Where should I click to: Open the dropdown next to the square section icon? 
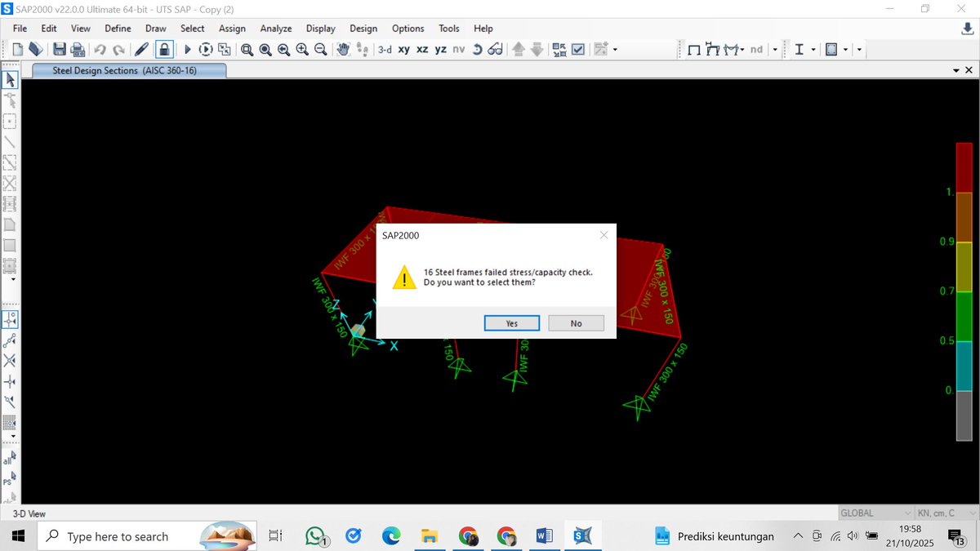click(x=845, y=50)
